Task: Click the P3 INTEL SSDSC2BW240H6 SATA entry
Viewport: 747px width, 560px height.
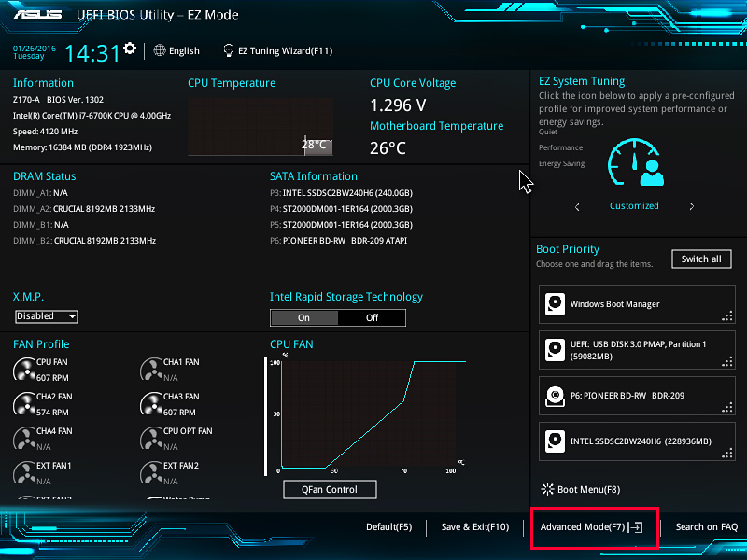Action: click(341, 193)
